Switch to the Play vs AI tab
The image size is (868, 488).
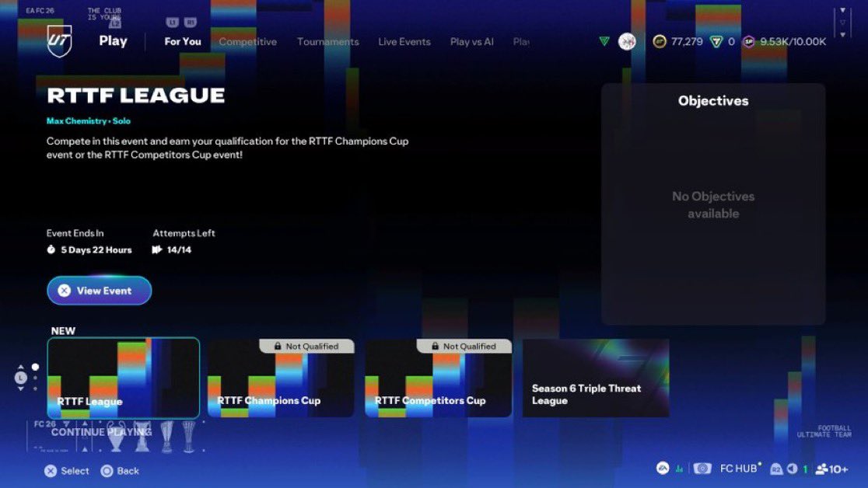471,41
